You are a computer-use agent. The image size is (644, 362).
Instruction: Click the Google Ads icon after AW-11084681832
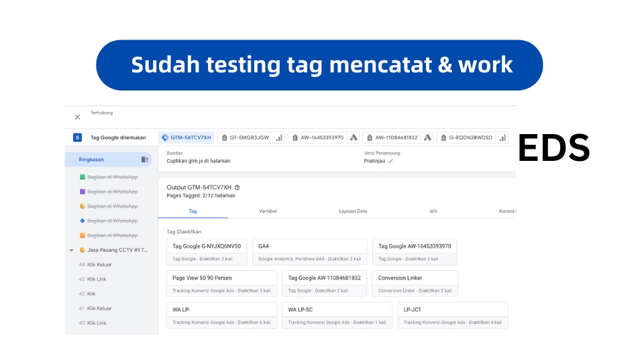[x=427, y=137]
